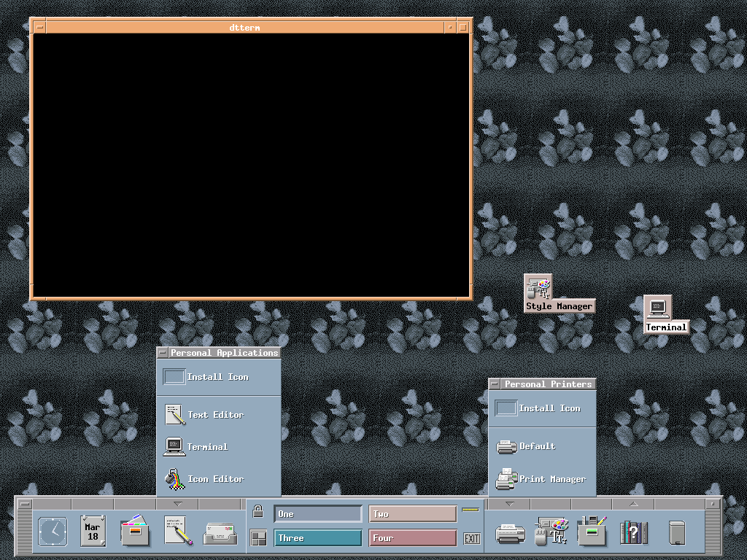Open the Style Manager desktop icon
Screen dimensions: 747x560
pyautogui.click(x=559, y=293)
